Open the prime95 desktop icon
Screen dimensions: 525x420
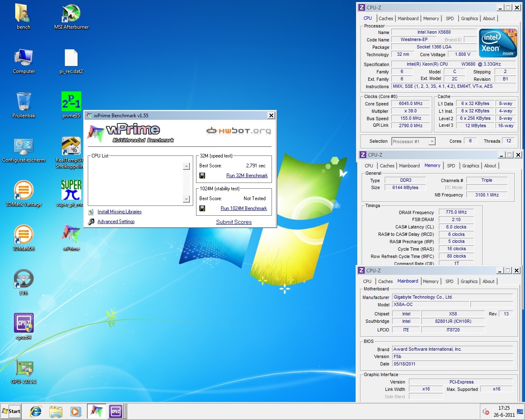coord(71,102)
